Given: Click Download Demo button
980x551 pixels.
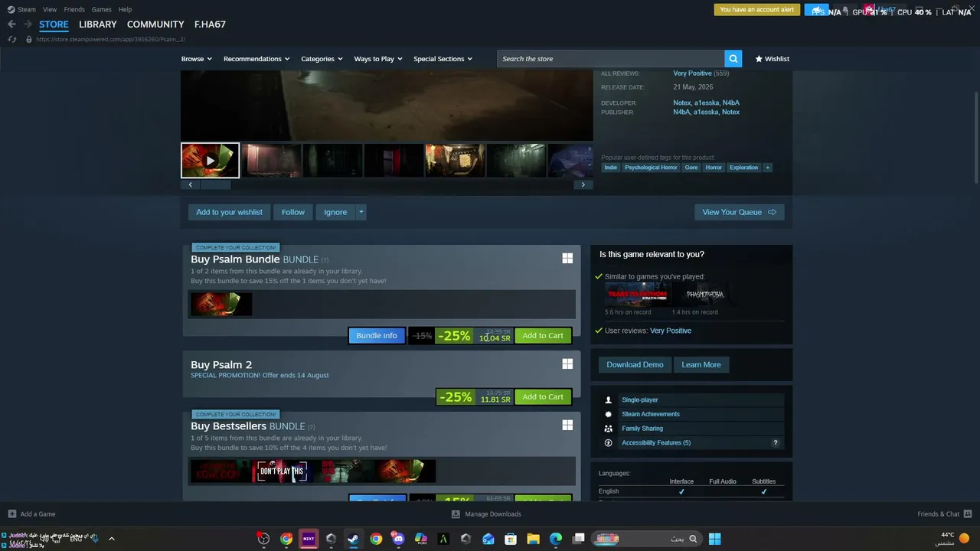Looking at the screenshot, I should coord(635,364).
